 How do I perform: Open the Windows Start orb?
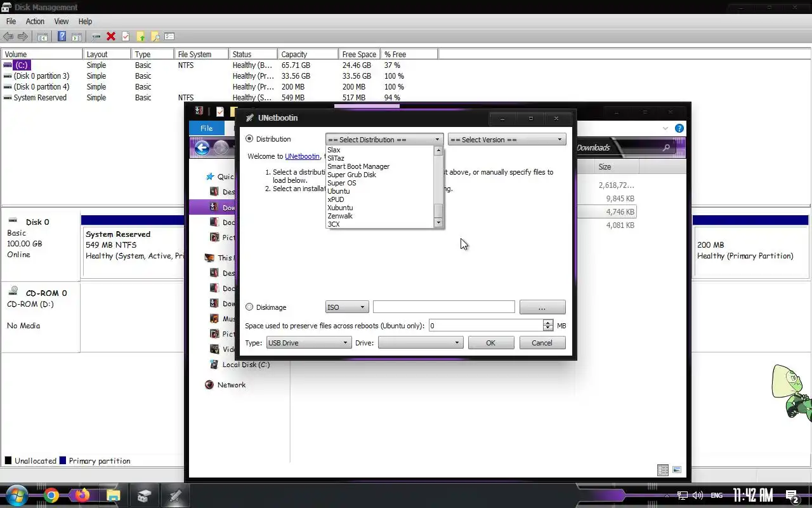(17, 495)
